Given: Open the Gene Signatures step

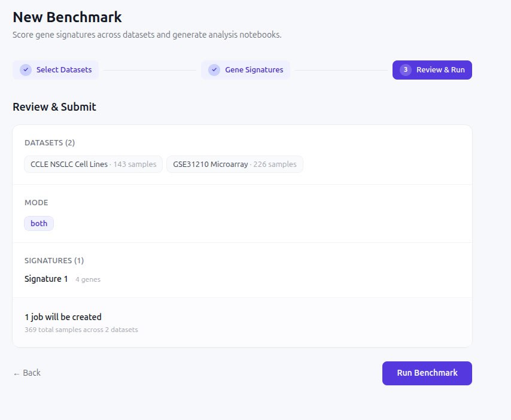Looking at the screenshot, I should coord(245,70).
